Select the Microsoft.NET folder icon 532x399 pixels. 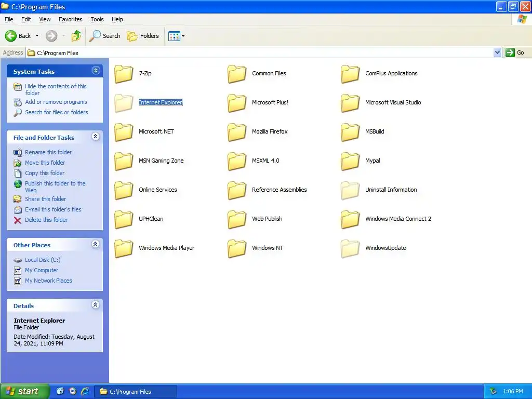(124, 132)
